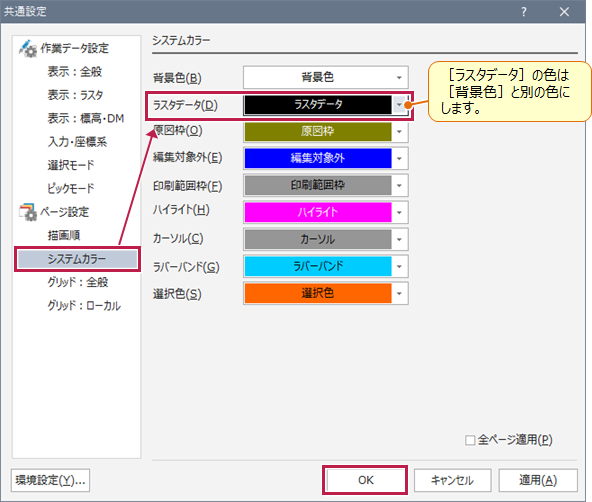Expand the ラスタデータ color dropdown arrow
This screenshot has height=502, width=592.
399,105
